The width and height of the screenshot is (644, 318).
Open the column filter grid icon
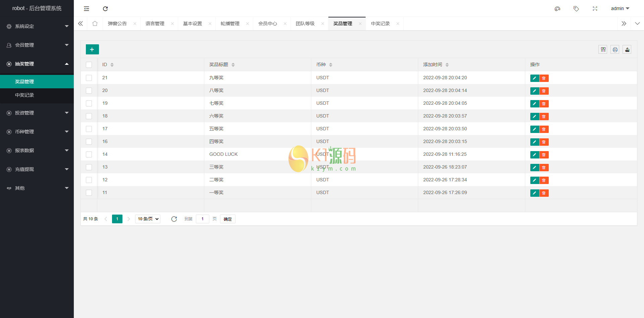[603, 50]
